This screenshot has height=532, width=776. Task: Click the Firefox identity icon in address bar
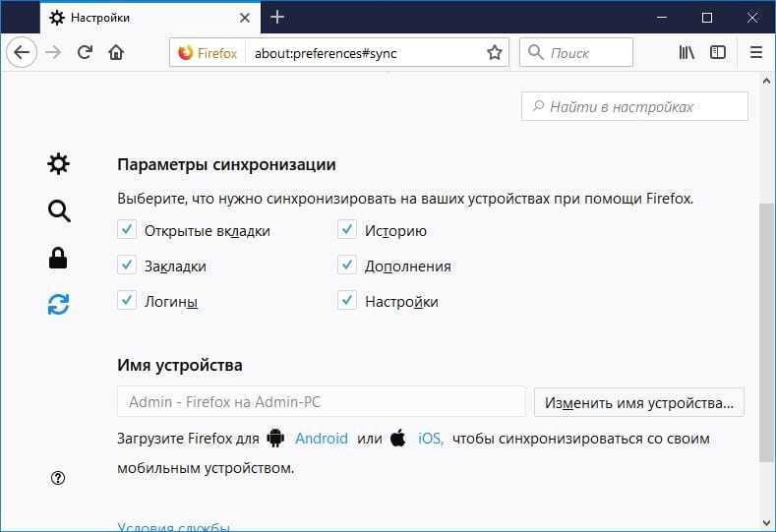pos(185,52)
